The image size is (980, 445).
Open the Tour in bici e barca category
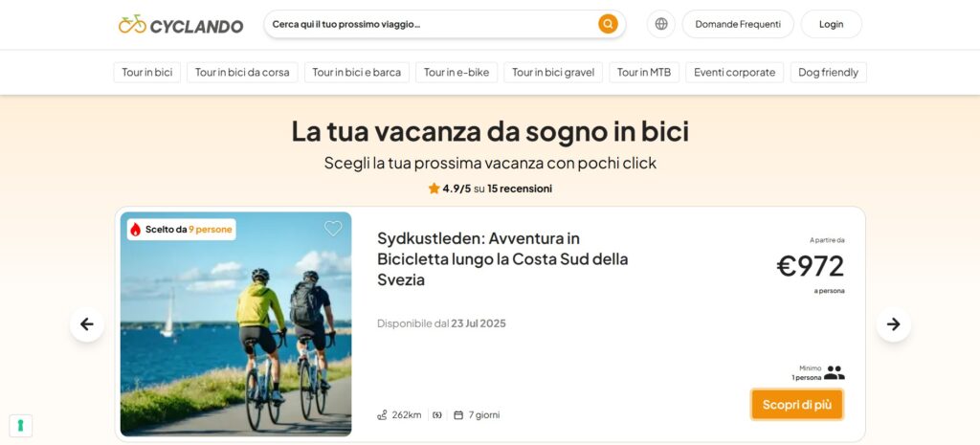pyautogui.click(x=356, y=73)
